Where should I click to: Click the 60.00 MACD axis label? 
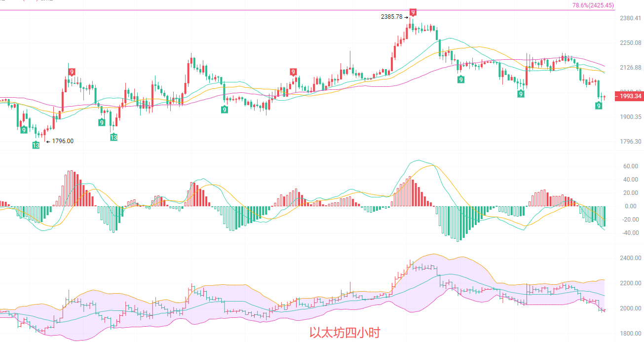click(x=630, y=167)
